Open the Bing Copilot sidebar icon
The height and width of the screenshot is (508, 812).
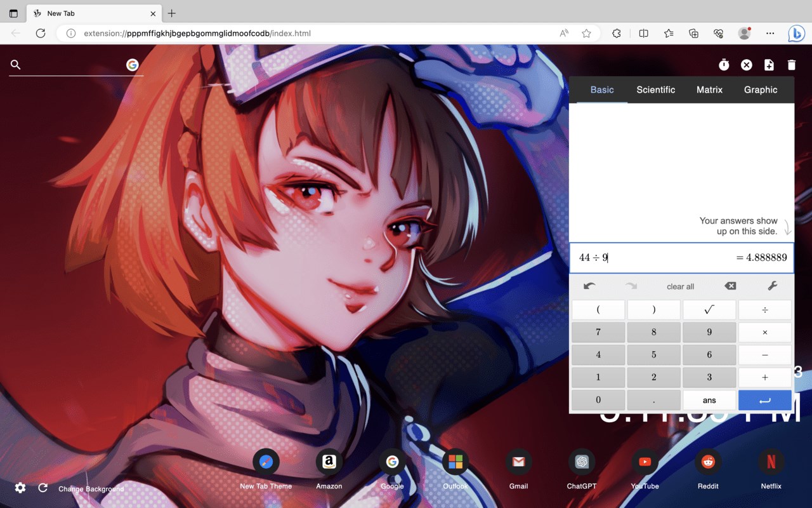click(796, 33)
